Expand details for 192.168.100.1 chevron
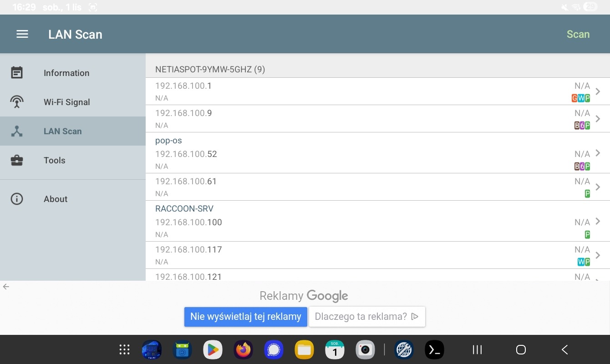The width and height of the screenshot is (610, 364). pyautogui.click(x=598, y=91)
